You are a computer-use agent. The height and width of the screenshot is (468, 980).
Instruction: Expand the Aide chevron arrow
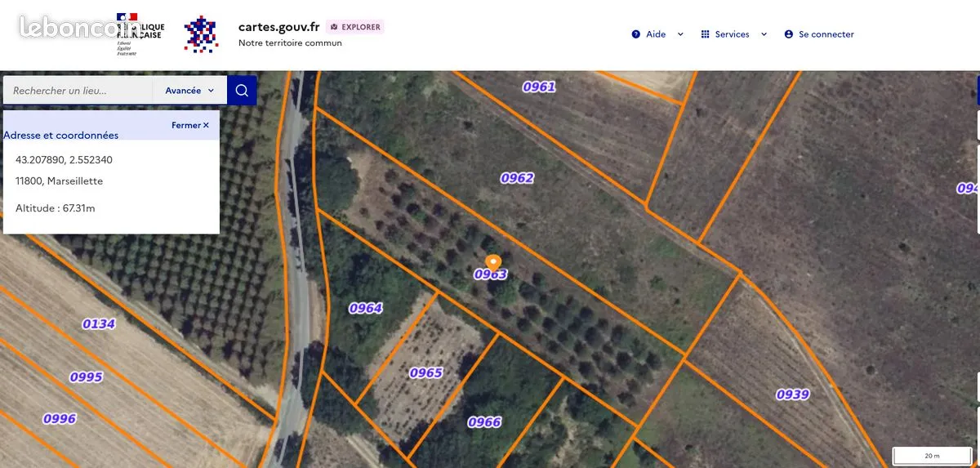(x=680, y=34)
